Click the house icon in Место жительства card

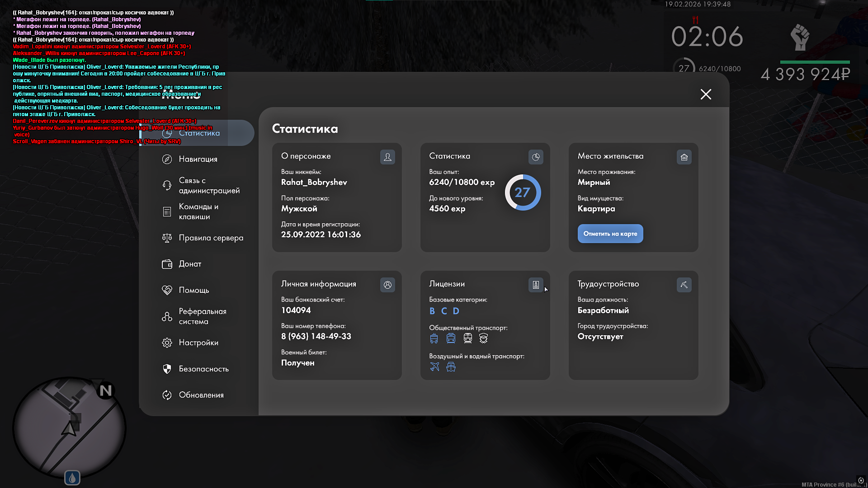pos(684,157)
